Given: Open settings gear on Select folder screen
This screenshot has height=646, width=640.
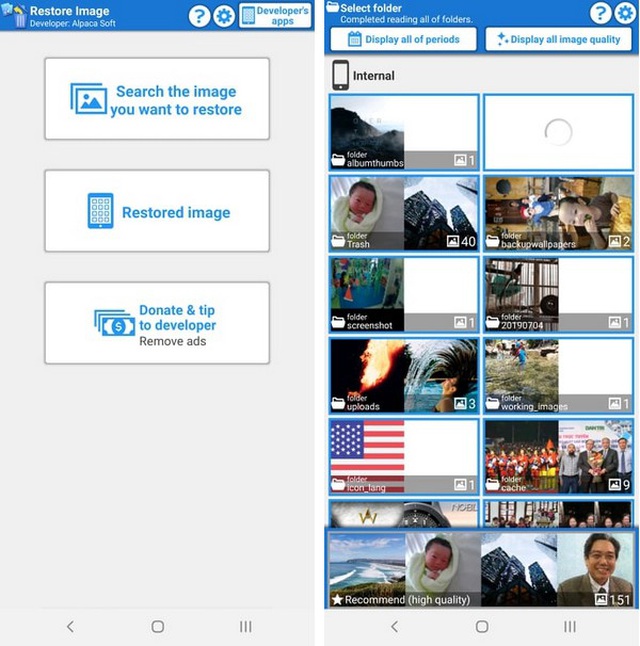Looking at the screenshot, I should (x=626, y=13).
